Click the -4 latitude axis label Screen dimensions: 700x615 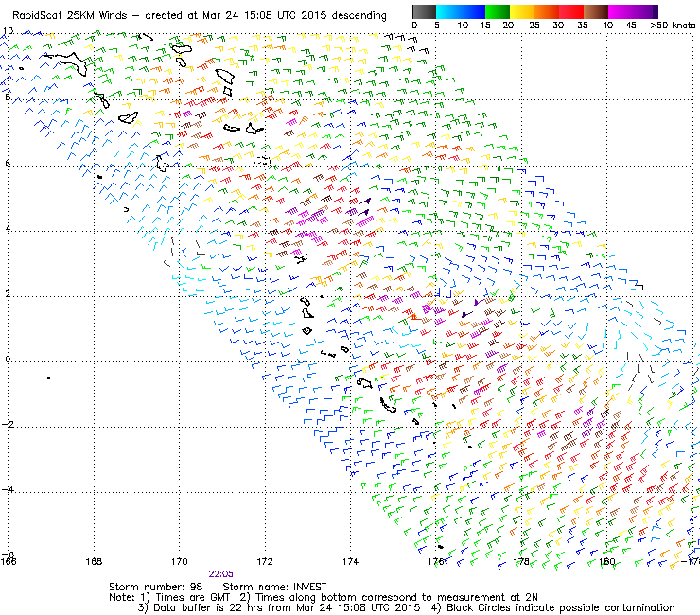point(8,489)
